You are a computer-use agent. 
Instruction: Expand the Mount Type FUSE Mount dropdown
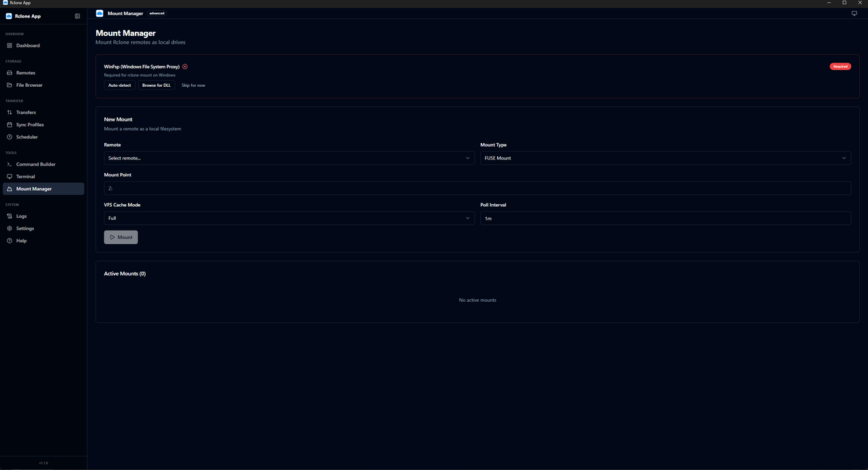[665, 158]
